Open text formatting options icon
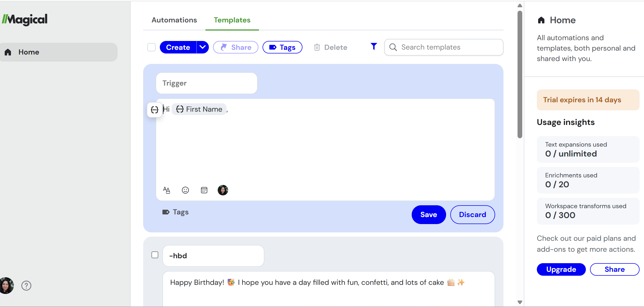Screen dimensions: 644x307 coord(167,190)
